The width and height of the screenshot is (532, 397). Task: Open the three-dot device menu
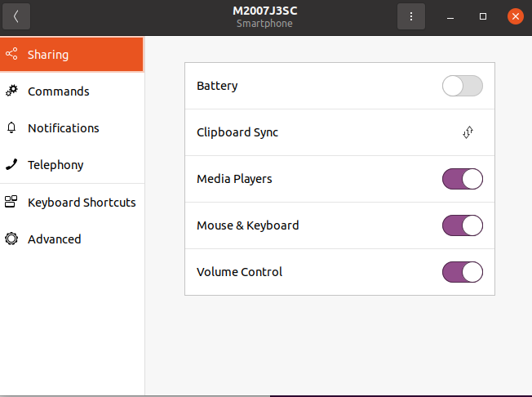(411, 16)
